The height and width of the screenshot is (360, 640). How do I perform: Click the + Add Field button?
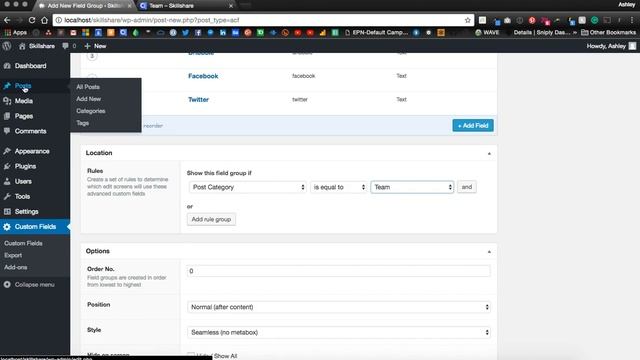473,125
